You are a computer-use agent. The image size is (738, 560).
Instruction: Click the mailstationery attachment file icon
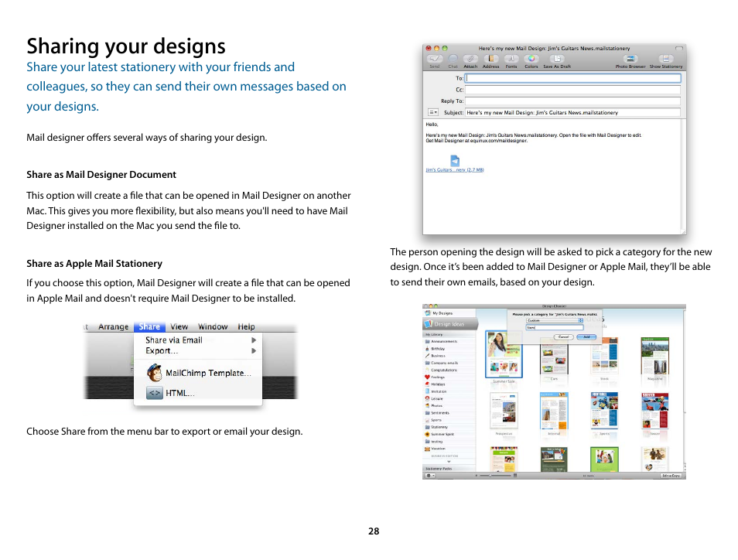(455, 160)
